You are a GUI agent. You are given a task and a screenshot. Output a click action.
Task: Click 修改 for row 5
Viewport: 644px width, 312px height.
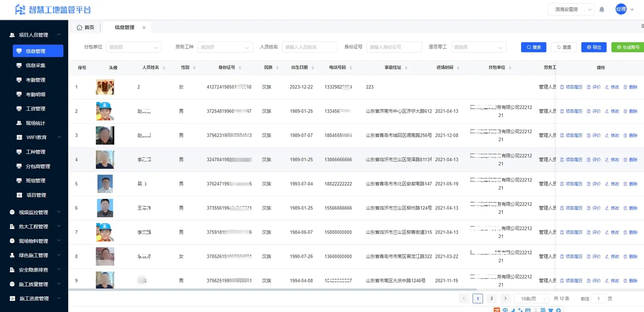[x=612, y=184]
